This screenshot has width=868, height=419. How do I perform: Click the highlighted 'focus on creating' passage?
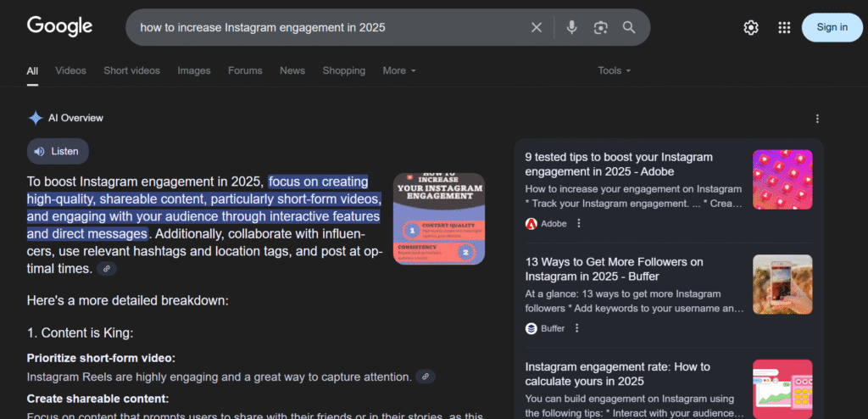(x=204, y=208)
